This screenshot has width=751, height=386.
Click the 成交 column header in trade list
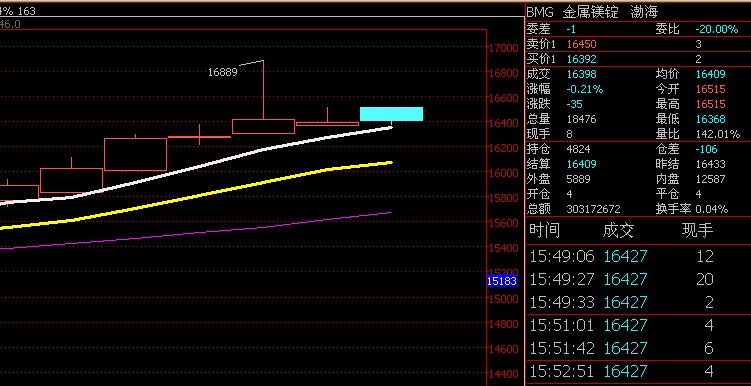click(618, 231)
